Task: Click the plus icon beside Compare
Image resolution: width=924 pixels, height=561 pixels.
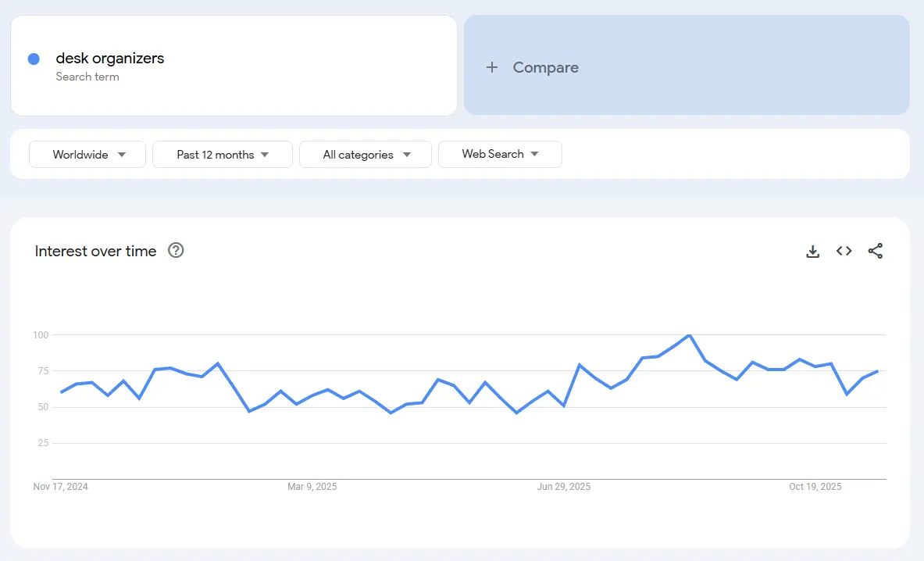Action: (x=492, y=68)
